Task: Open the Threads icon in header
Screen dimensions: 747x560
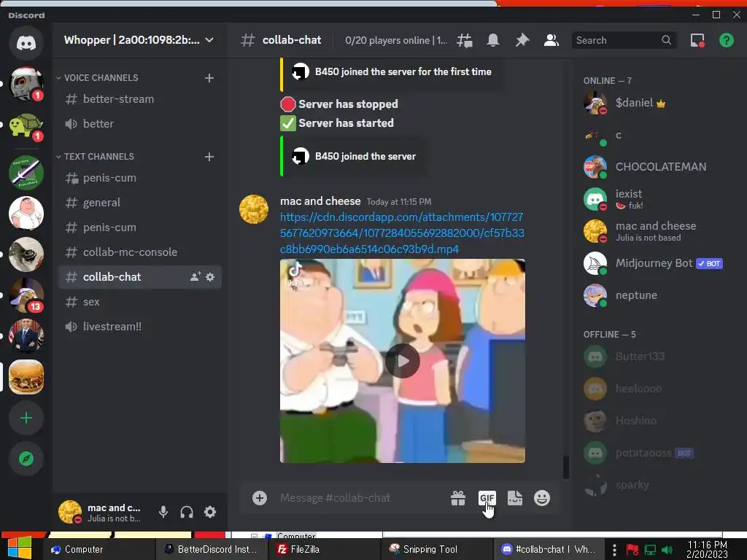Action: (465, 41)
